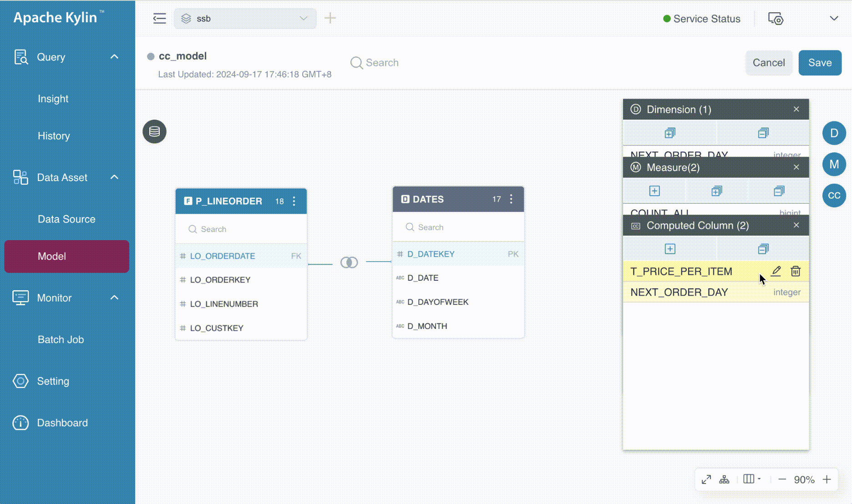Open the Data Source menu item
Screen dimensions: 852x504
click(x=66, y=219)
